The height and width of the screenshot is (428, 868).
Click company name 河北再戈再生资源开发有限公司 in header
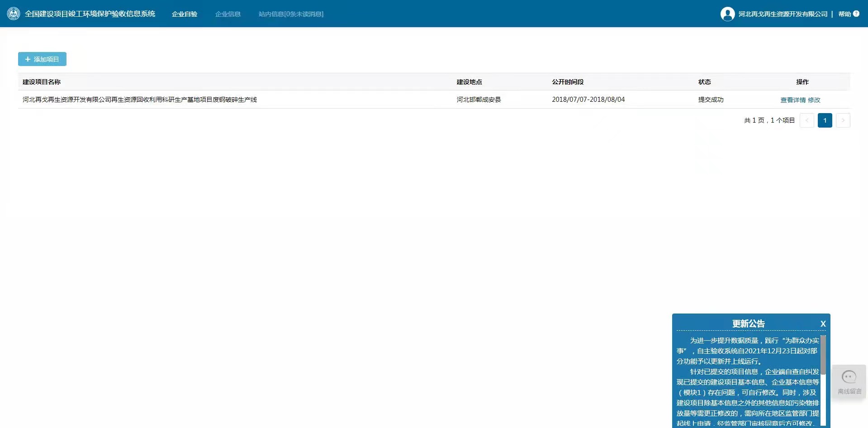(x=783, y=14)
